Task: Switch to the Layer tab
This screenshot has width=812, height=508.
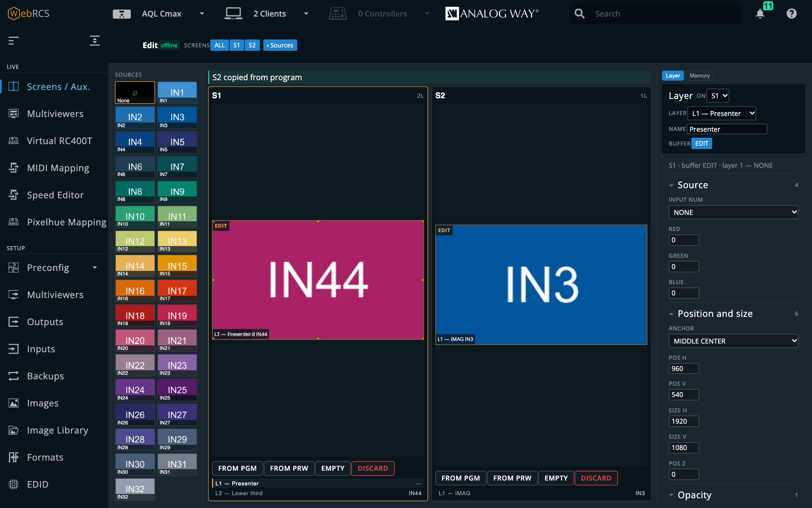Action: click(673, 76)
